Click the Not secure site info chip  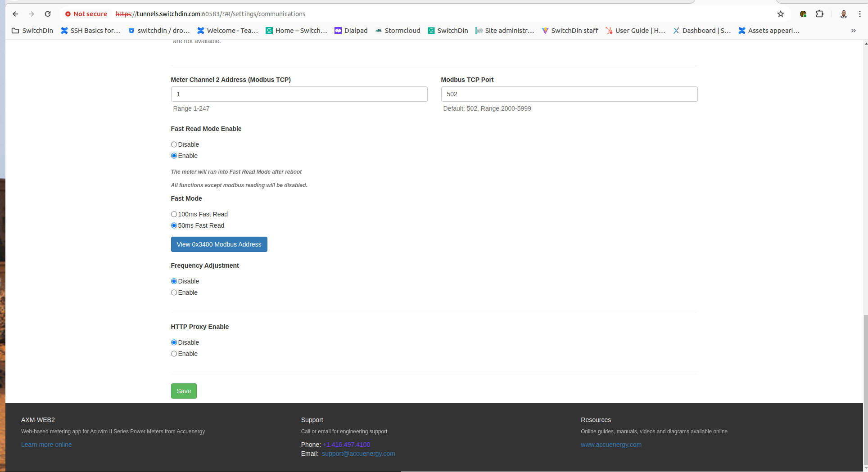click(86, 14)
